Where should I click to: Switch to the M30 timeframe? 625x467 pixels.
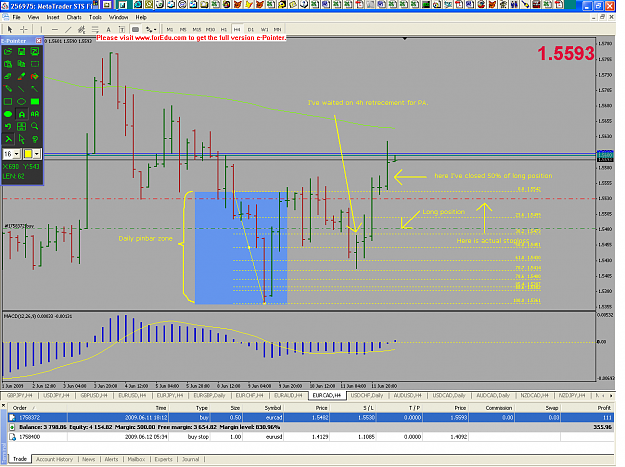(x=210, y=29)
